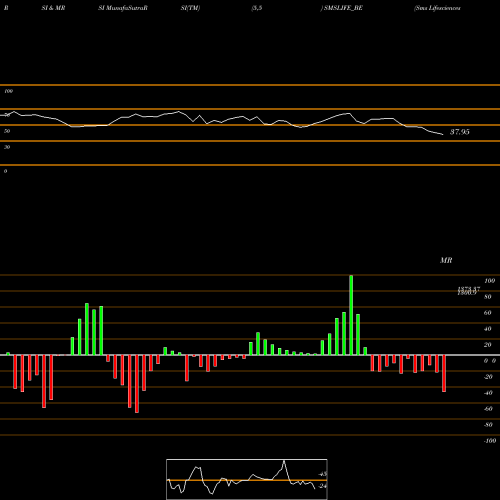Click the RSI value 37.95 label
Viewport: 500px width, 500px height.
click(460, 132)
